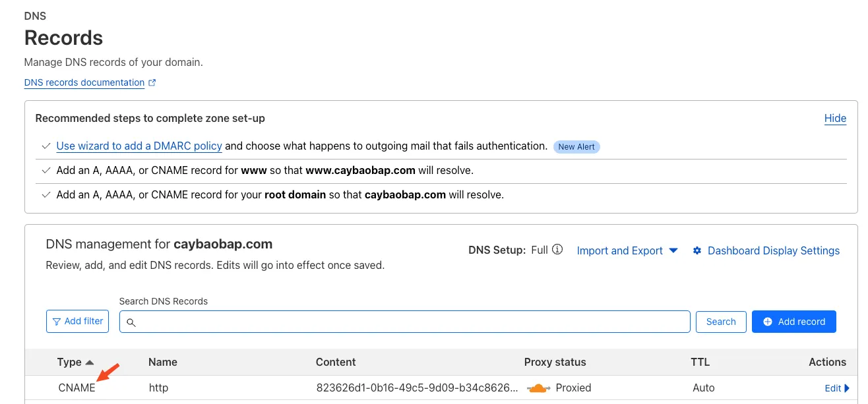This screenshot has height=404, width=868.
Task: Click the checkmark beside the DMARC policy step
Action: [46, 146]
